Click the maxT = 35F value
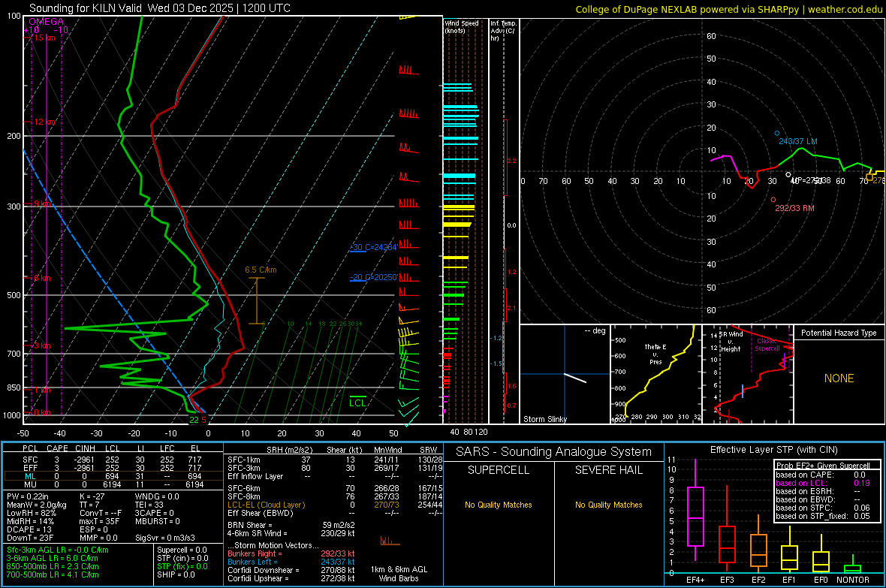The image size is (886, 588). coord(99,521)
